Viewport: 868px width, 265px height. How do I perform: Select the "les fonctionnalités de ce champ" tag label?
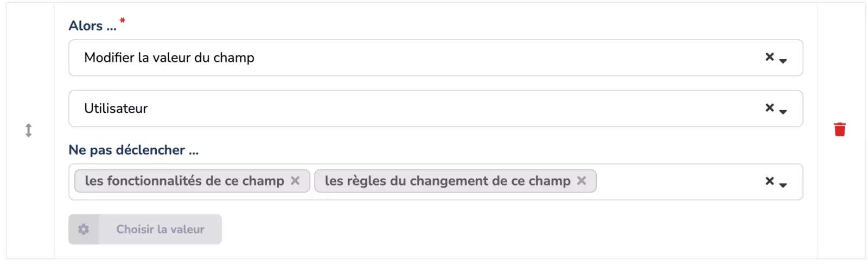tap(184, 181)
